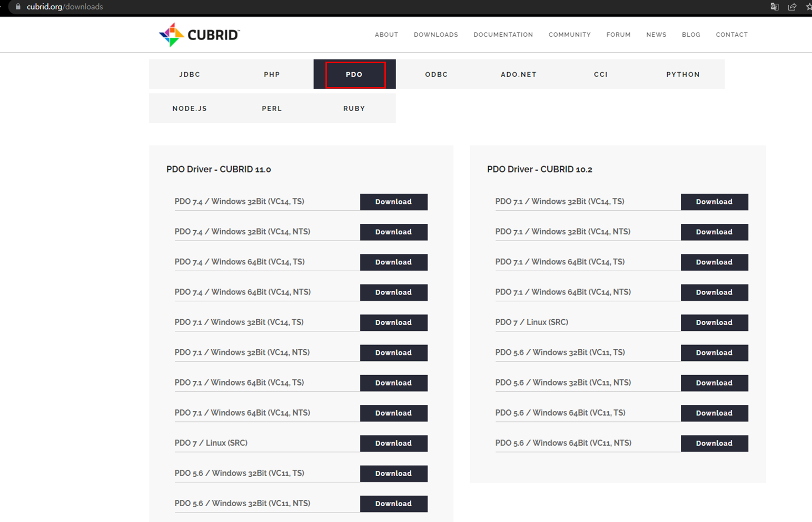The image size is (812, 522).
Task: Click the lock icon in the address bar
Action: pyautogui.click(x=18, y=7)
